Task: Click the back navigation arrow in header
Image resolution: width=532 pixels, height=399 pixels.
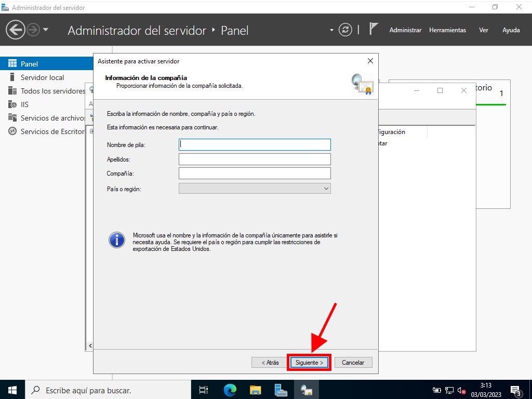Action: click(15, 30)
